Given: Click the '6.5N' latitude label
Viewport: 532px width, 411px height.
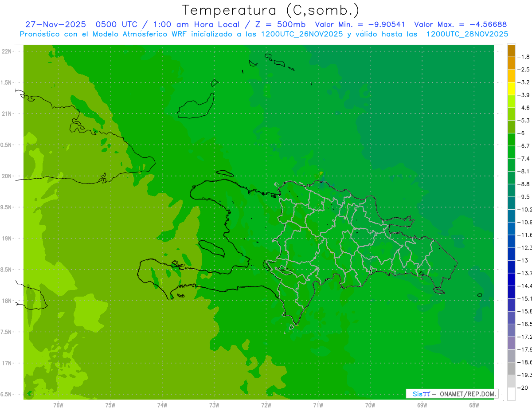Looking at the screenshot, I should [x=6, y=394].
